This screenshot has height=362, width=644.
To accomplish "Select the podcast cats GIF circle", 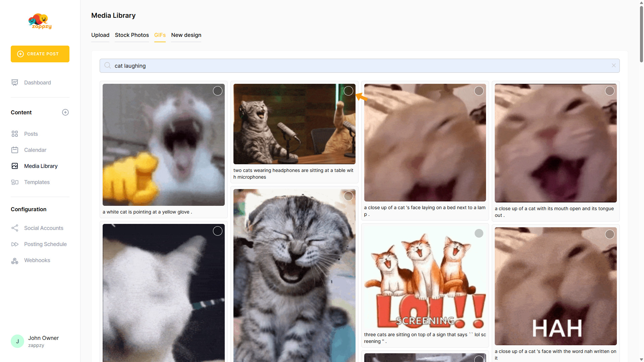I will pos(348,91).
